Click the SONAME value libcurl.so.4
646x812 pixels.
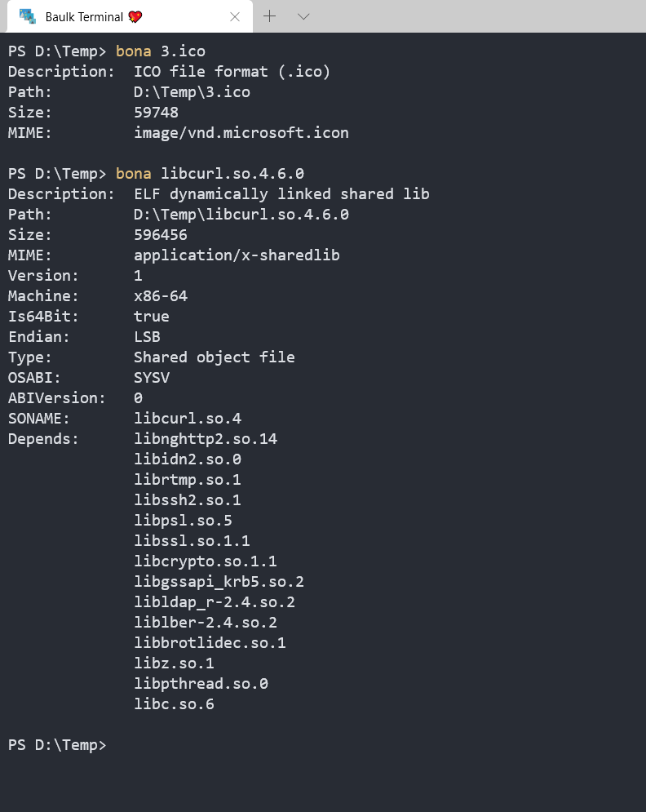[x=188, y=419]
